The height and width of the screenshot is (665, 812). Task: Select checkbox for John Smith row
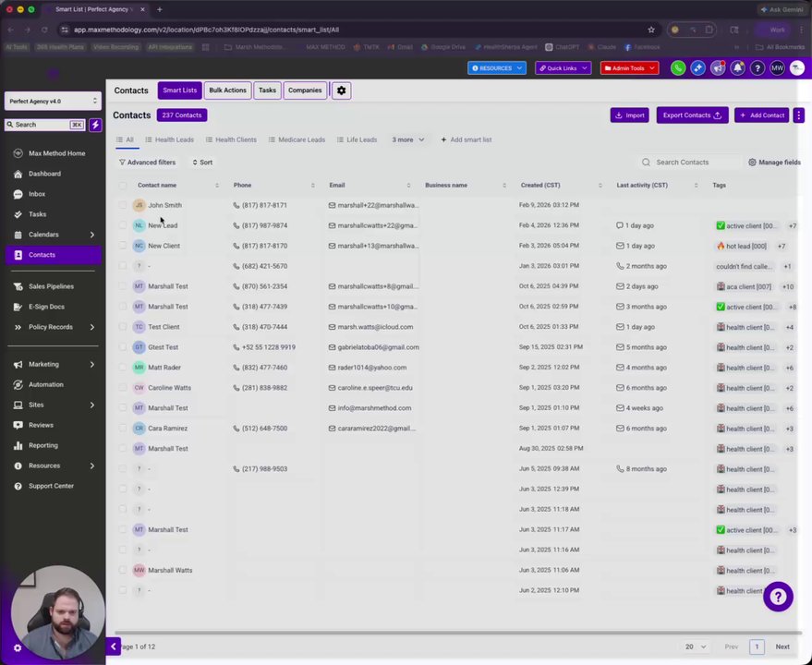point(123,206)
